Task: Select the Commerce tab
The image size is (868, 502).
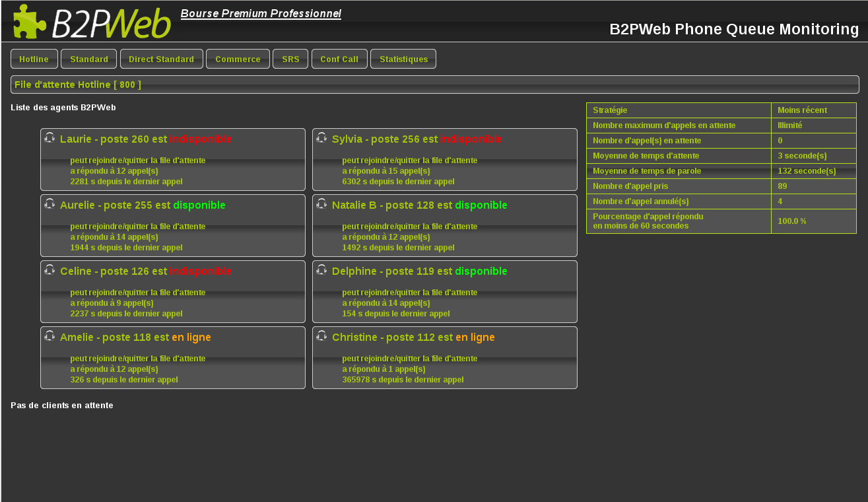Action: coord(238,59)
